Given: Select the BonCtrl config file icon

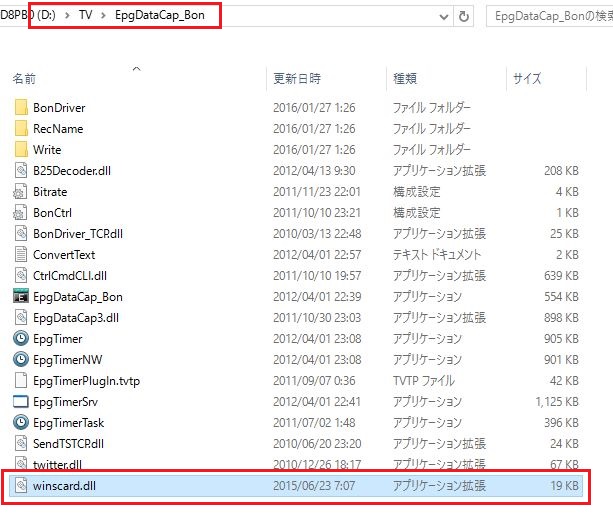Looking at the screenshot, I should pyautogui.click(x=21, y=213).
